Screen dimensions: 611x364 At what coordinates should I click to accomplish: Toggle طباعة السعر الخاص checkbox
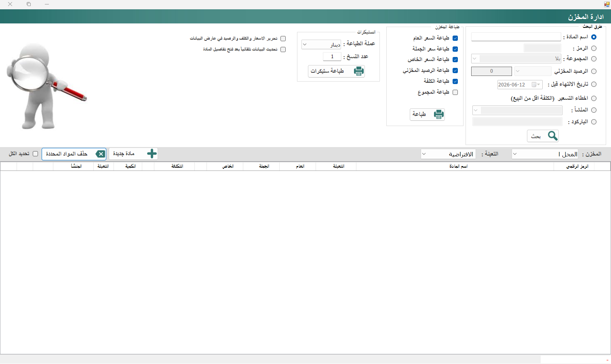(x=455, y=59)
